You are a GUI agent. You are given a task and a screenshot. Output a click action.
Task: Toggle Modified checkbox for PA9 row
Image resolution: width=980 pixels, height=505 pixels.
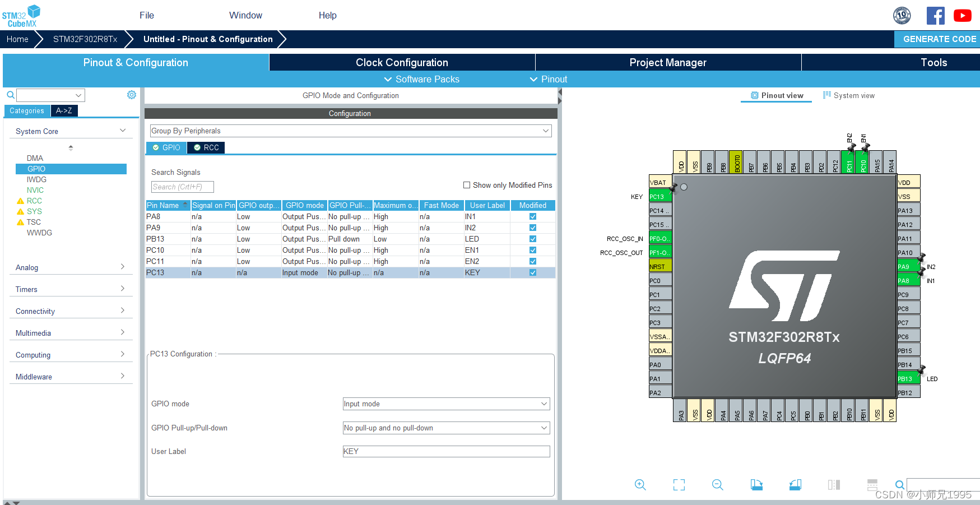click(x=533, y=228)
